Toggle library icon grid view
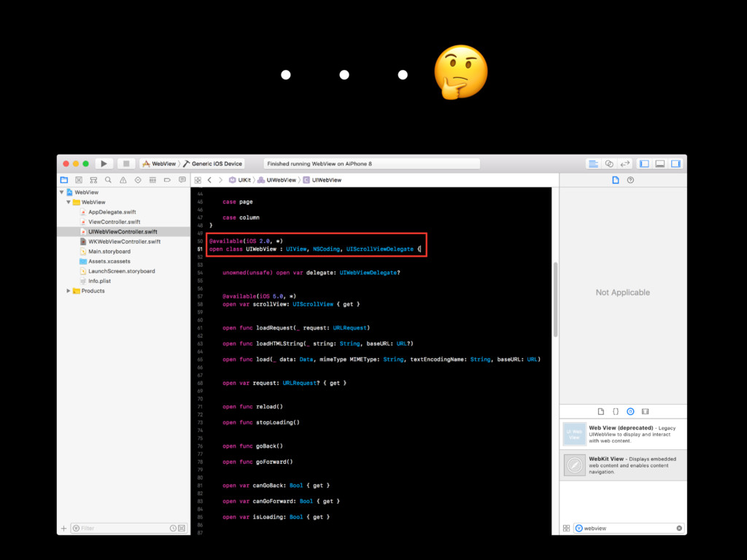This screenshot has width=747, height=560. 566,528
